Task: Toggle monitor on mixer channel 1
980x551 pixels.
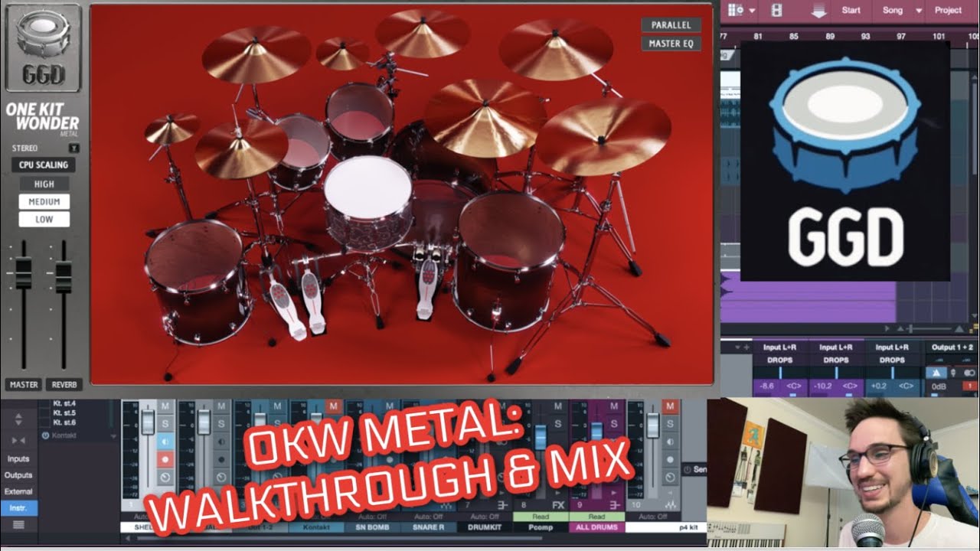Action: pyautogui.click(x=165, y=442)
